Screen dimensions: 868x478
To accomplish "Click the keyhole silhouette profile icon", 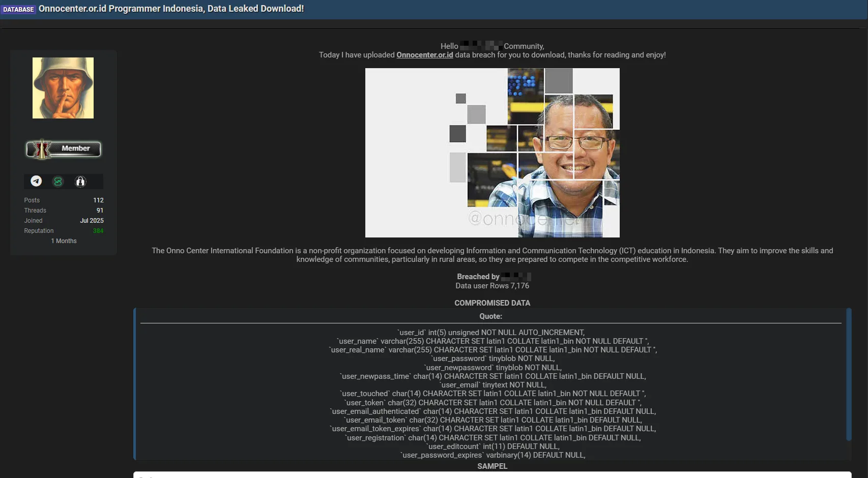I will point(80,182).
